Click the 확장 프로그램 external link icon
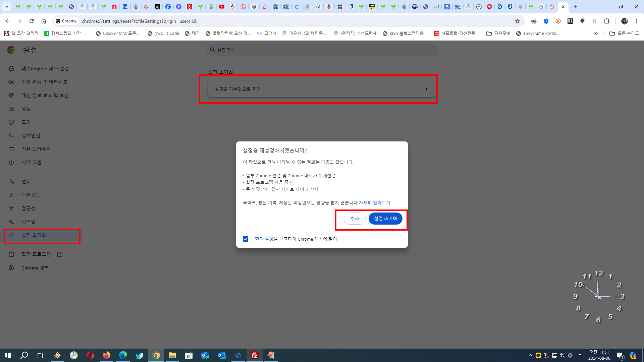This screenshot has width=644, height=362. (60, 254)
